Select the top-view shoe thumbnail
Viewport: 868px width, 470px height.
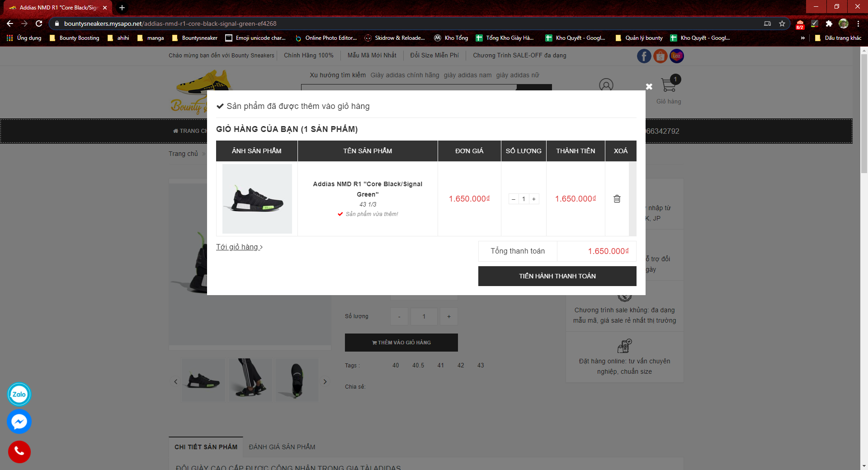(297, 380)
